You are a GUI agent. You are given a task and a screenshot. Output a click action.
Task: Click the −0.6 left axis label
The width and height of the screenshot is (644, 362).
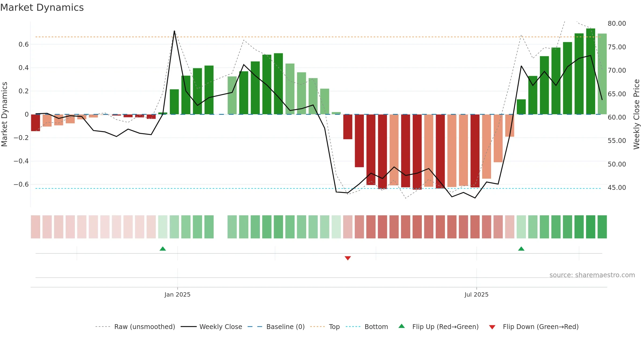[x=21, y=184]
